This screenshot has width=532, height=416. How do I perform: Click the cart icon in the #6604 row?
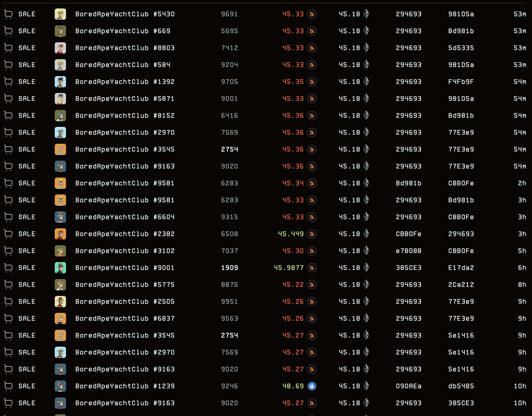pyautogui.click(x=8, y=217)
